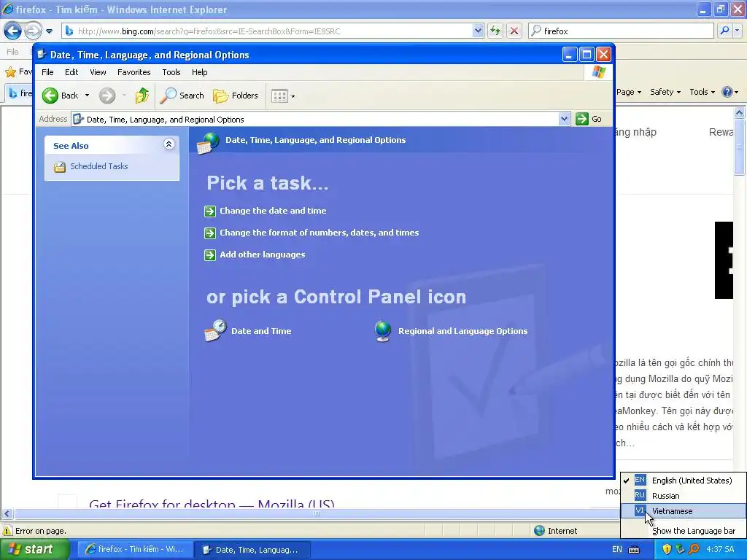
Task: Open search provider dropdown arrow in IE
Action: pos(738,31)
